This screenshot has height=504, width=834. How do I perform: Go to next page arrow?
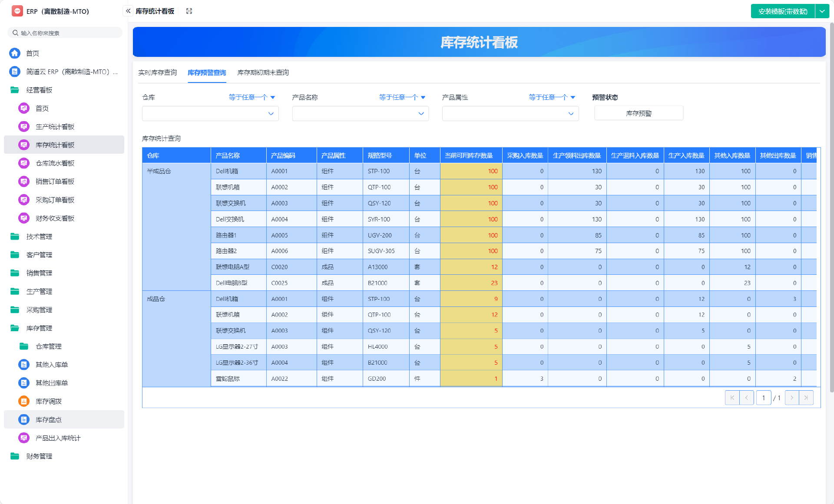click(791, 398)
